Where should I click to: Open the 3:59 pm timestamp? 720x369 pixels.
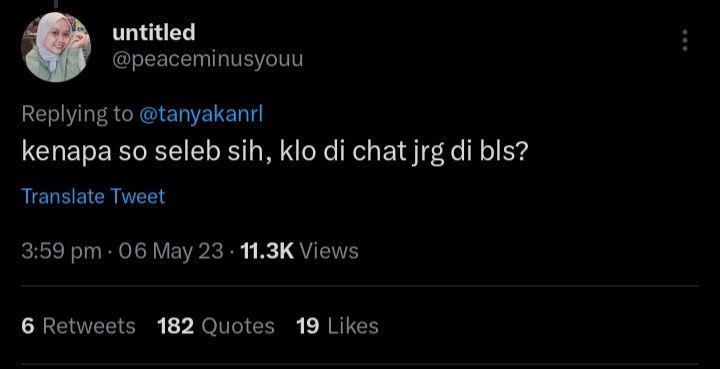pyautogui.click(x=62, y=252)
